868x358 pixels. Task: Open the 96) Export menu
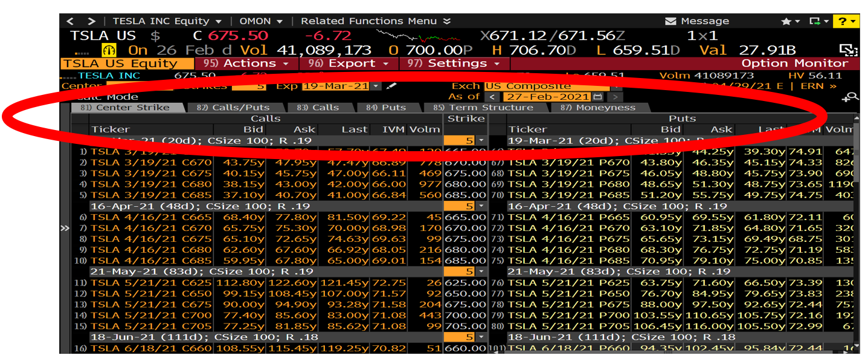pos(348,63)
